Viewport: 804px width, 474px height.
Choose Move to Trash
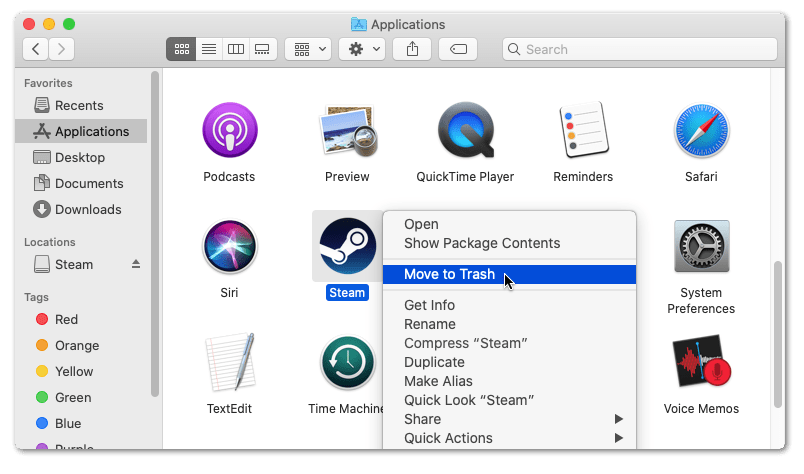tap(509, 274)
